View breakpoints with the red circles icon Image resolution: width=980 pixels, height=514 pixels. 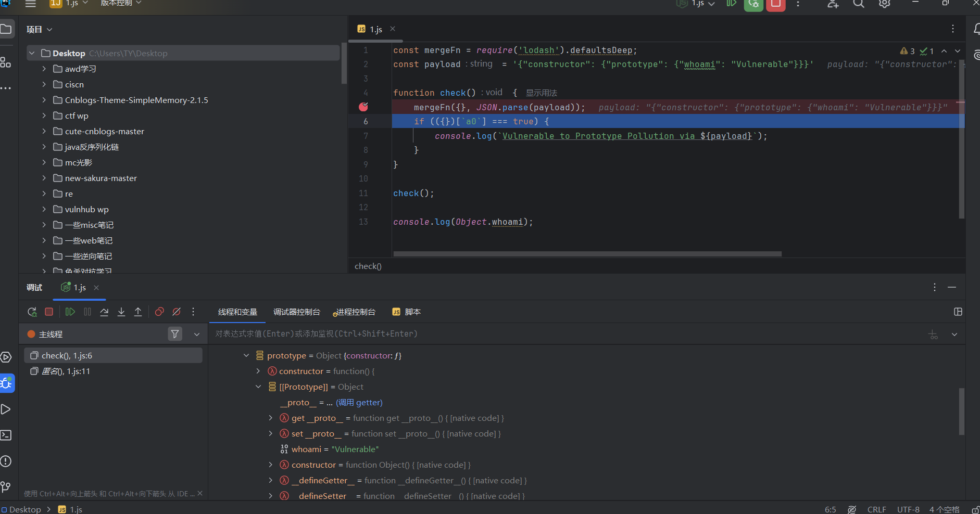(159, 312)
